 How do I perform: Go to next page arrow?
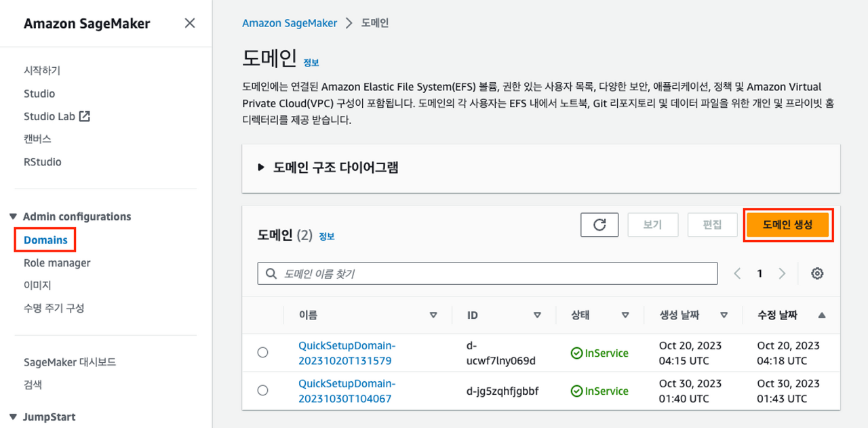point(782,273)
